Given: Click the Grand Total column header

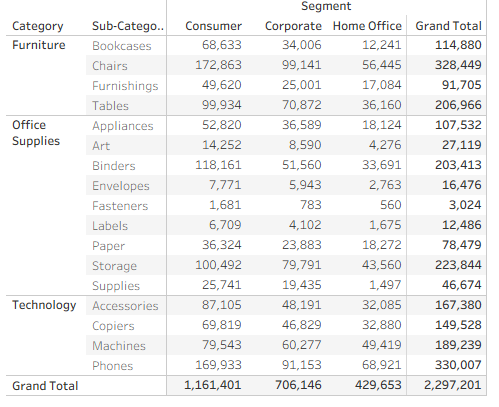Looking at the screenshot, I should point(448,26).
